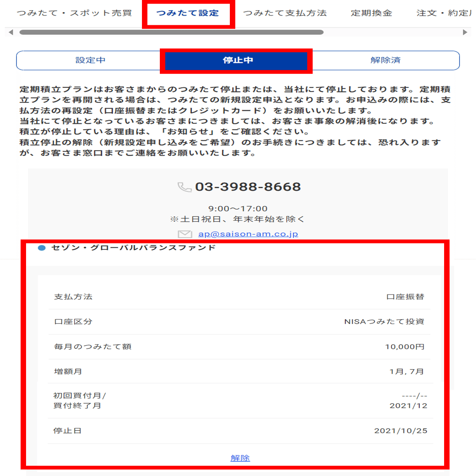Viewport: 476px width, 476px height.
Task: Click the 2021/12 end month value
Action: (408, 406)
